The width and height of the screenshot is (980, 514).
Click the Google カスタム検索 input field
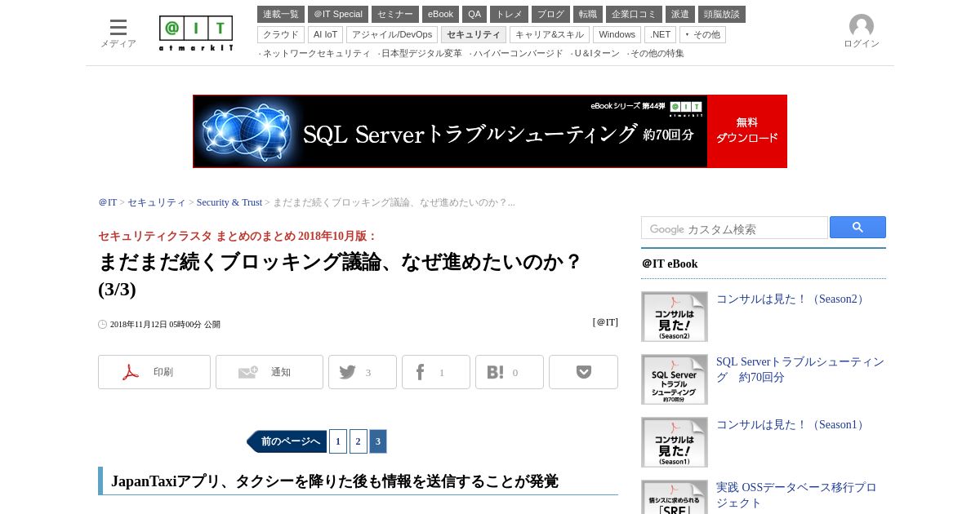[x=734, y=228]
